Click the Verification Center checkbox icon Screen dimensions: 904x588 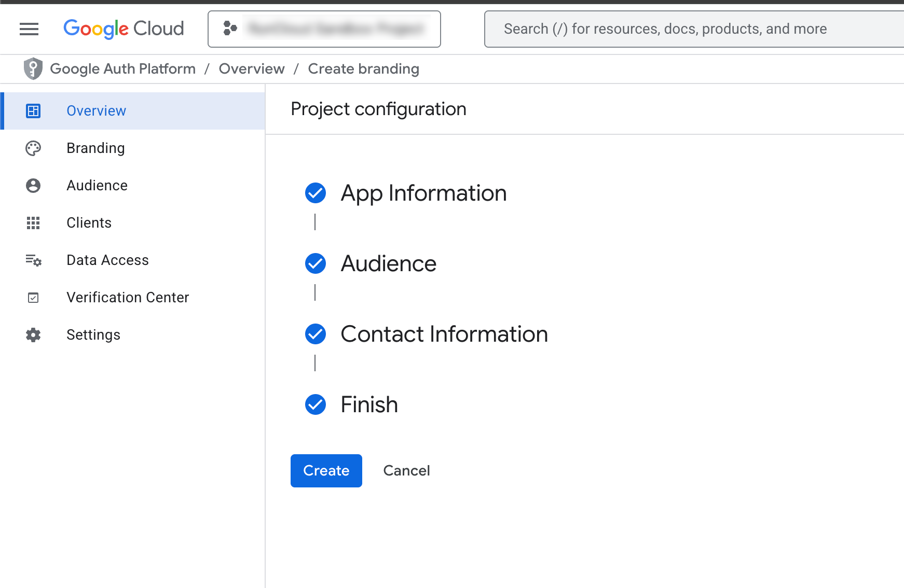coord(33,298)
